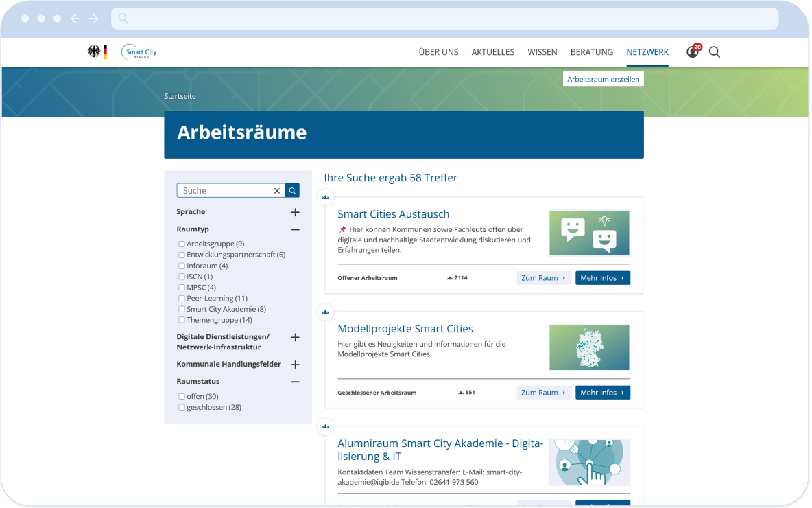Image resolution: width=812 pixels, height=508 pixels.
Task: Check the ISCN (1) checkbox
Action: [182, 277]
